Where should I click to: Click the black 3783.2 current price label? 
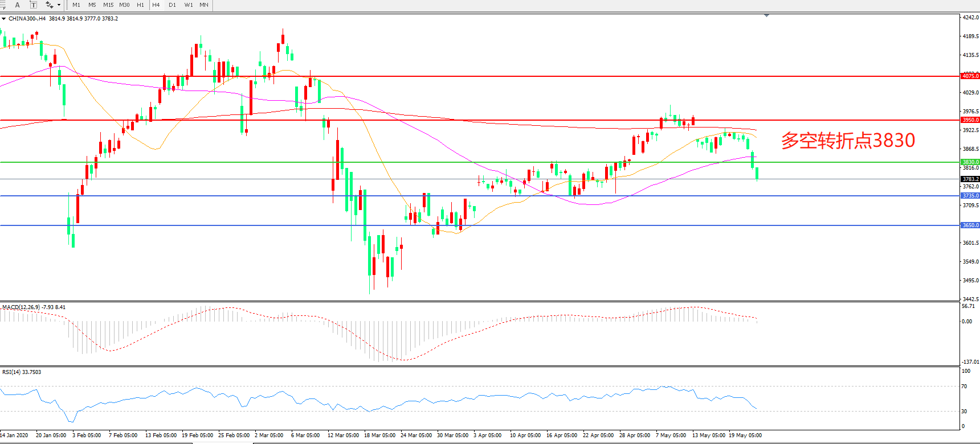(x=970, y=179)
